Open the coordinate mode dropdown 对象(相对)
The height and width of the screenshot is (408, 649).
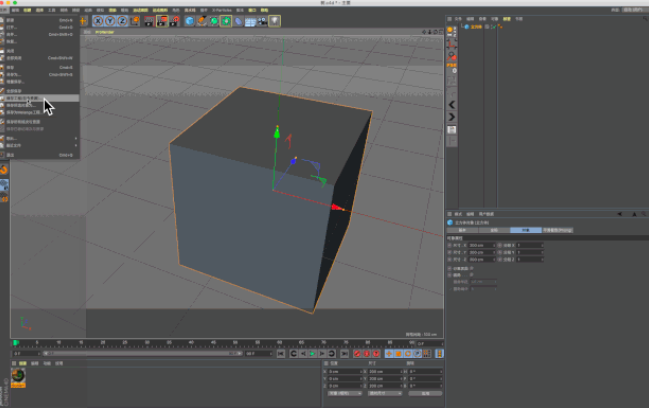343,393
